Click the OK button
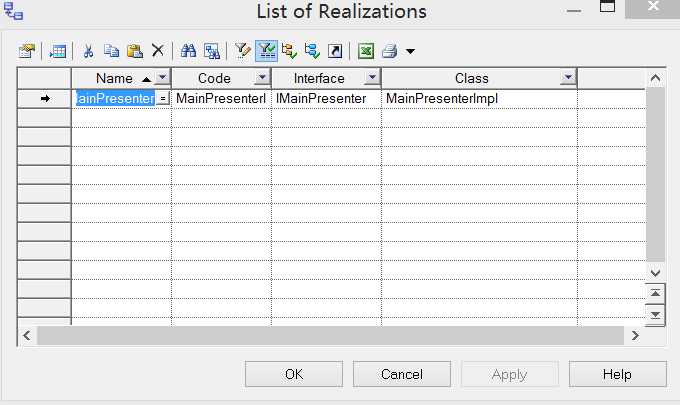681x405 pixels. tap(293, 374)
